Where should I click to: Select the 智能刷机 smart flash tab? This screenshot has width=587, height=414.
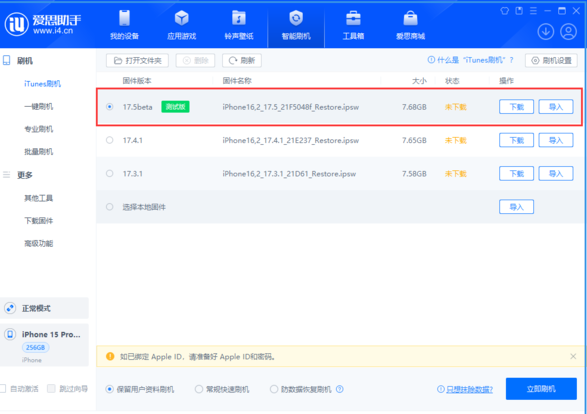(x=296, y=25)
